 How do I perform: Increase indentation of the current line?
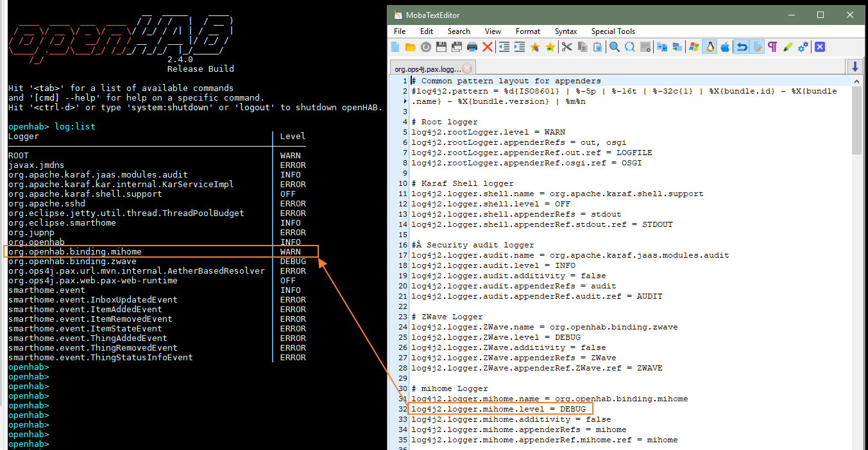[x=521, y=46]
